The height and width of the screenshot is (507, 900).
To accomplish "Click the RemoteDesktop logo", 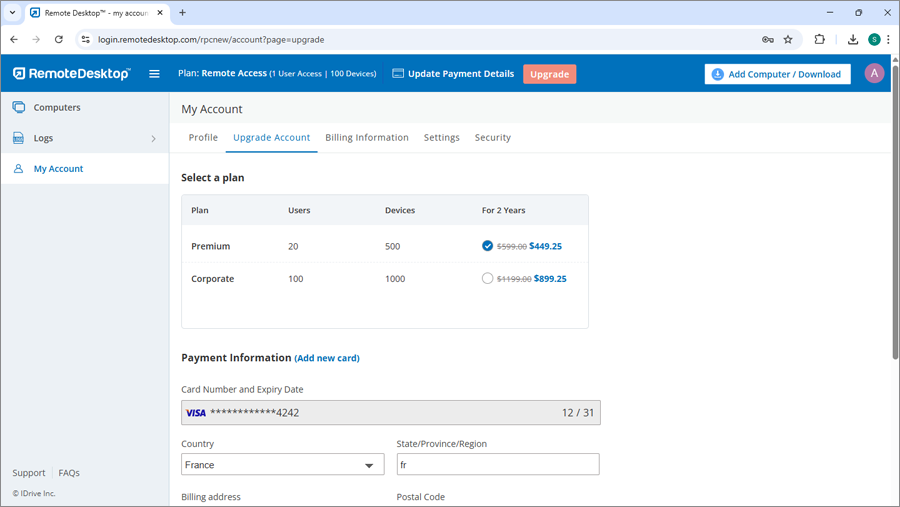I will 72,73.
